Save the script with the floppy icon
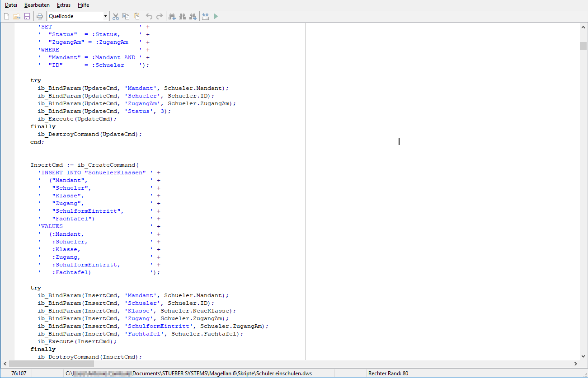Viewport: 588px width, 378px height. click(27, 16)
